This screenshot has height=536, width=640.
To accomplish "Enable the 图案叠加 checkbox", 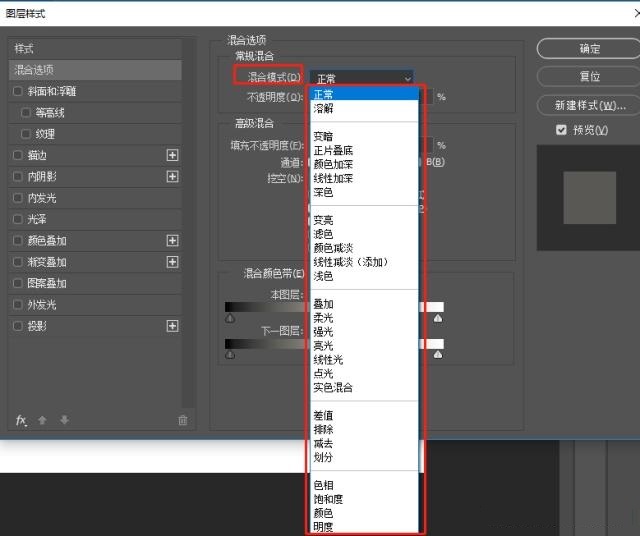I will [18, 283].
